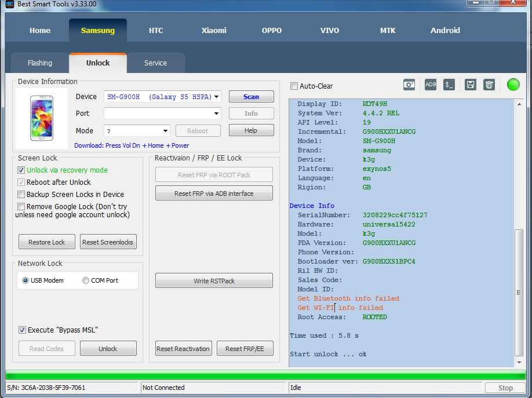Click the Reboot button
The image size is (532, 398).
coord(198,130)
